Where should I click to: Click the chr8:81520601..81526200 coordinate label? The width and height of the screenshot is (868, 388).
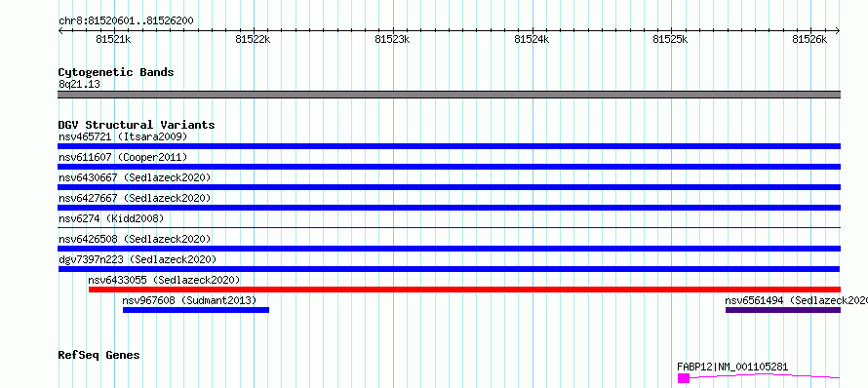coord(126,21)
